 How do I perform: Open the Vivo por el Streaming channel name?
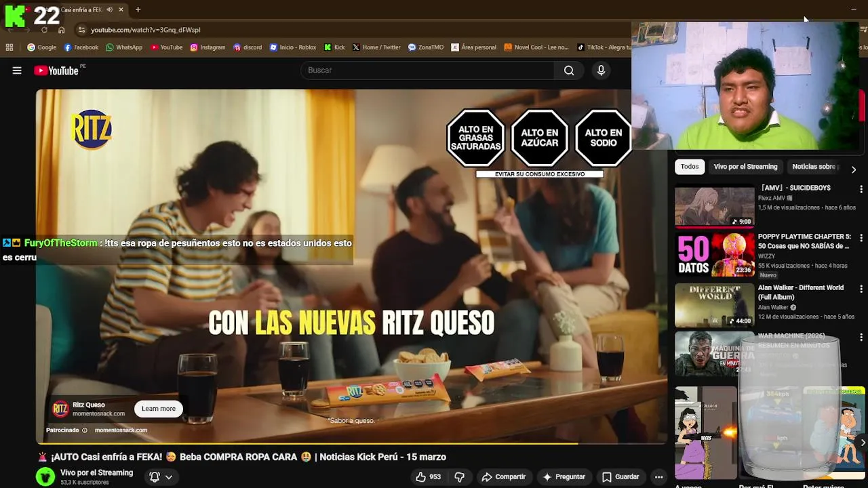(x=96, y=472)
